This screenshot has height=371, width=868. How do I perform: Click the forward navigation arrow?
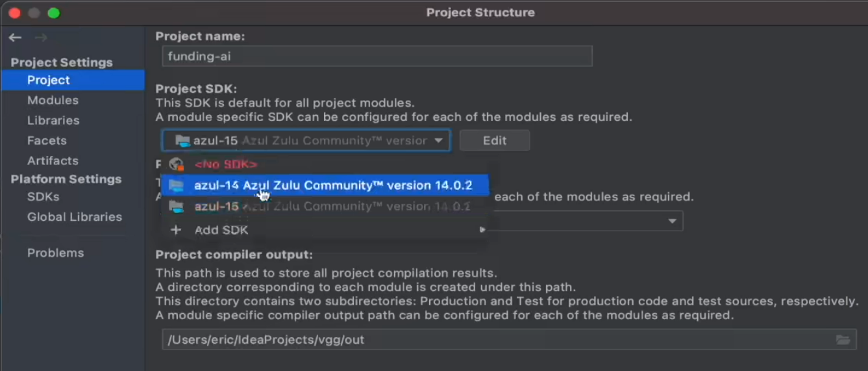pos(41,38)
